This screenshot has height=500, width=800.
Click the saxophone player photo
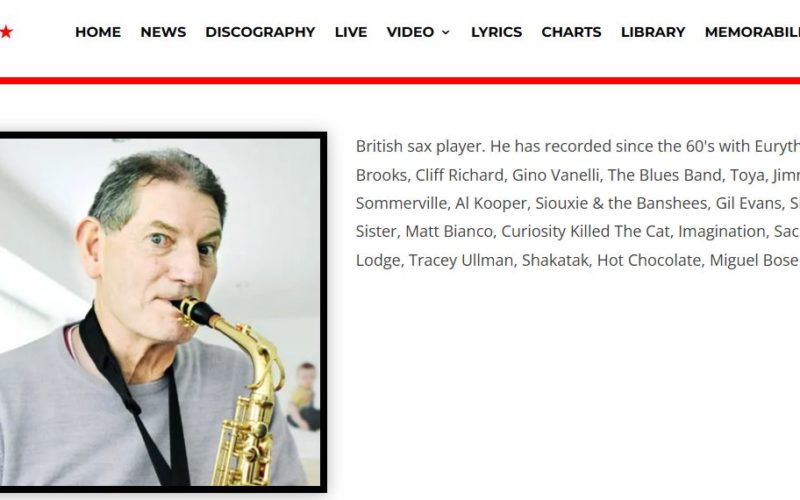[160, 312]
